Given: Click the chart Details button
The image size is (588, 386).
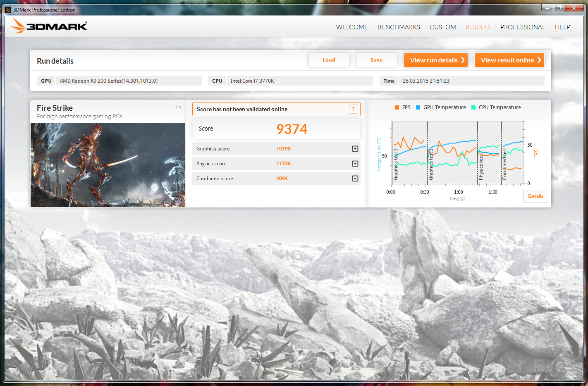Looking at the screenshot, I should tap(535, 196).
